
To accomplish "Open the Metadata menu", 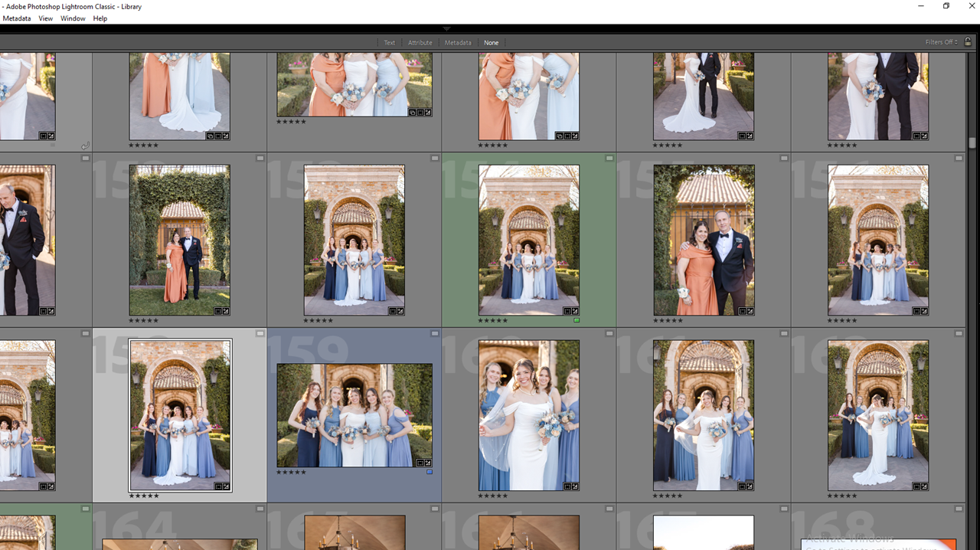I will [x=17, y=18].
